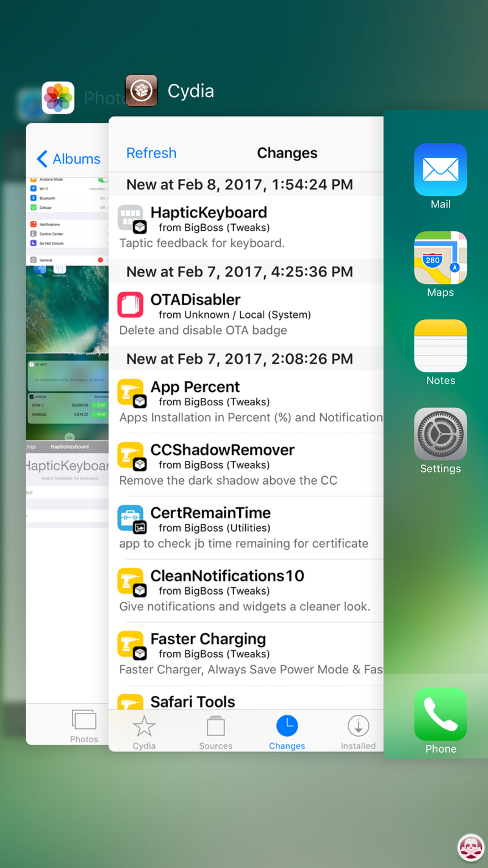Open the HapticKeyboard screenshot thumbnail in Photos card
Screen dimensions: 488x868
(x=67, y=486)
